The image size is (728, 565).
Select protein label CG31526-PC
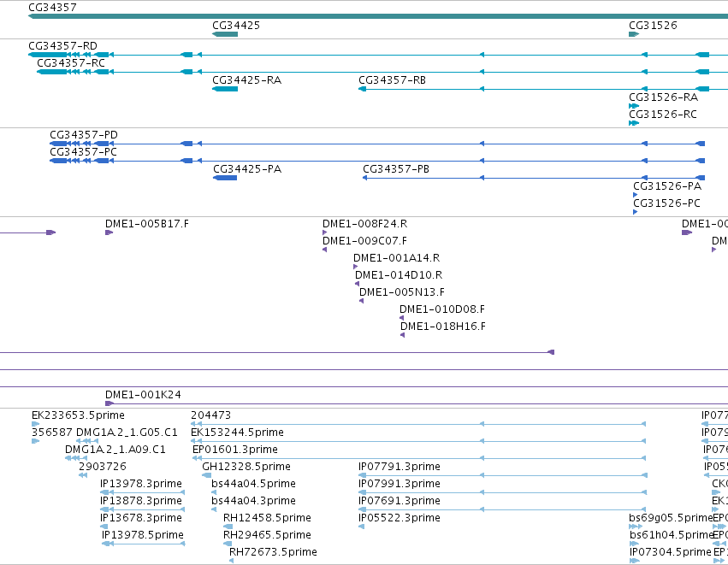pyautogui.click(x=666, y=203)
